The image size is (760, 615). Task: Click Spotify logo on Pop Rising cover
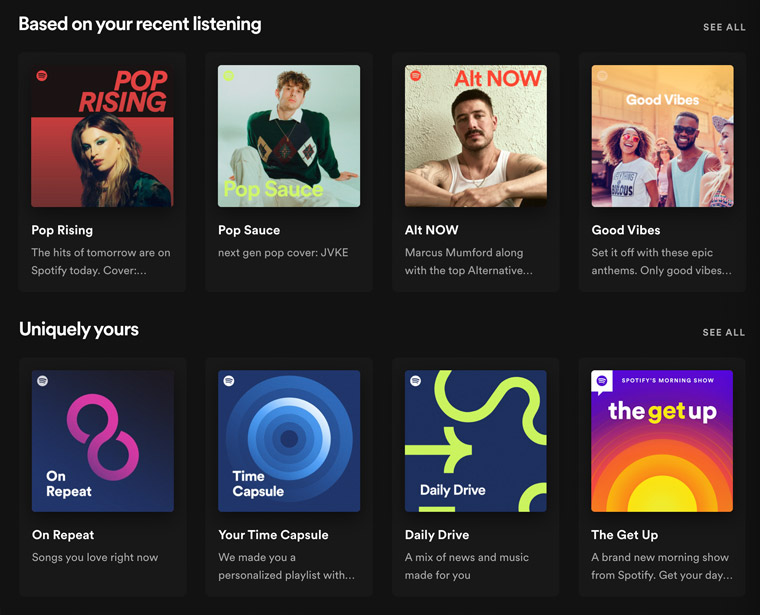click(42, 76)
